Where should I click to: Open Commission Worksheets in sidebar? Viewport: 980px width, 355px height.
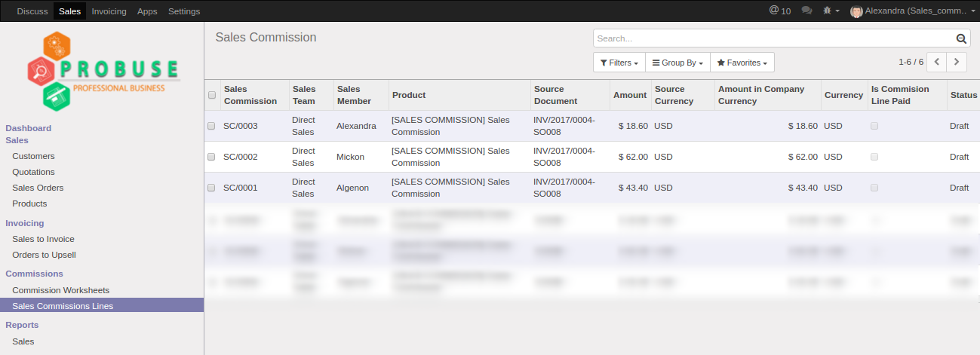tap(60, 290)
